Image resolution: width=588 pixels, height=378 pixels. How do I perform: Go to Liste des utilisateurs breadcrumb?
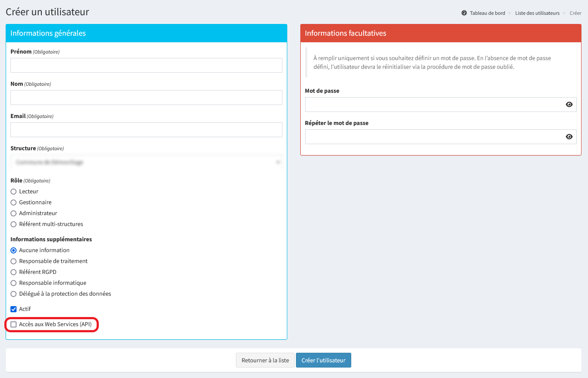point(537,13)
